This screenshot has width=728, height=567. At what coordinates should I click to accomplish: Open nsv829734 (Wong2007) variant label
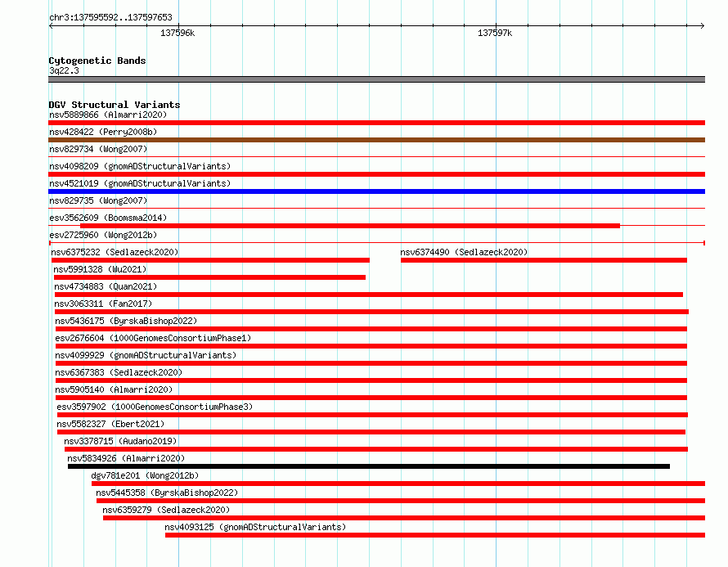(x=98, y=149)
